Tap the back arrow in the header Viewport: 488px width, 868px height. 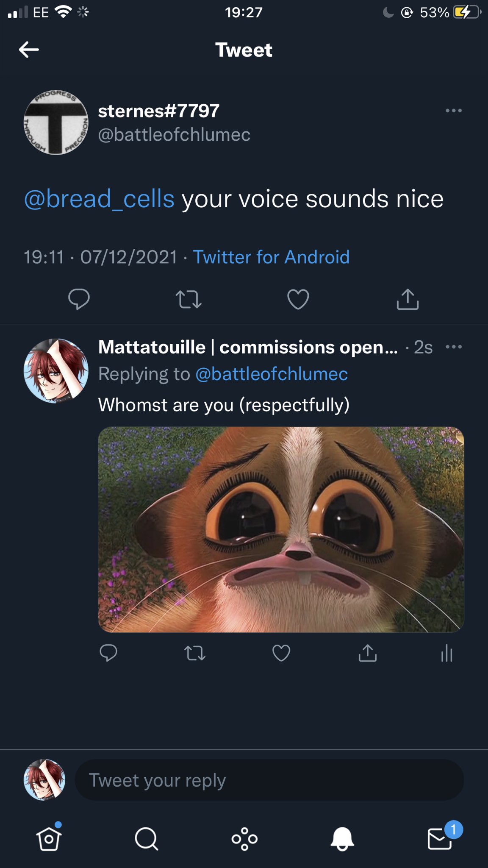coord(29,50)
